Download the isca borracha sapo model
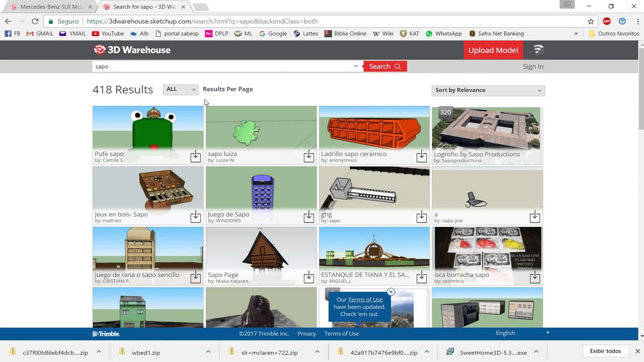The height and width of the screenshot is (362, 644). click(535, 277)
